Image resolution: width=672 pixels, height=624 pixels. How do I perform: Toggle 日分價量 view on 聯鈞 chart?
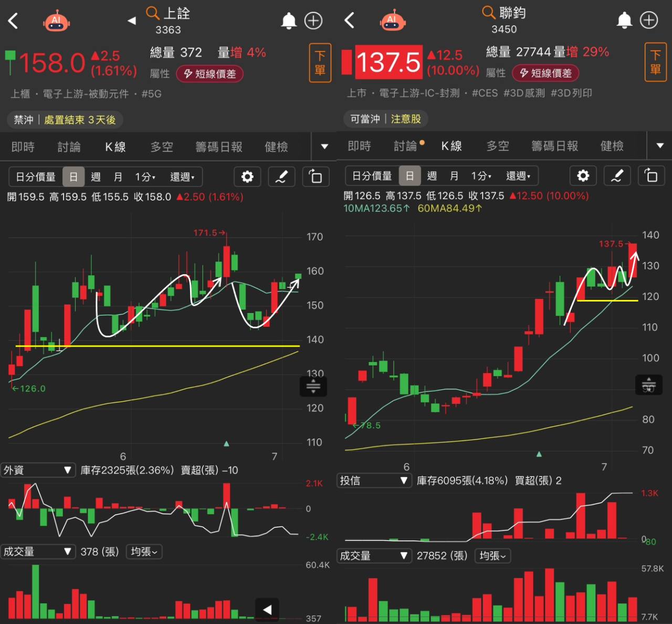point(372,176)
